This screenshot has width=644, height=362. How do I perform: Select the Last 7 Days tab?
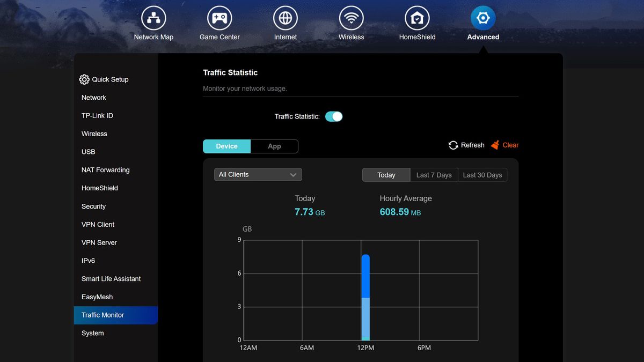point(434,174)
